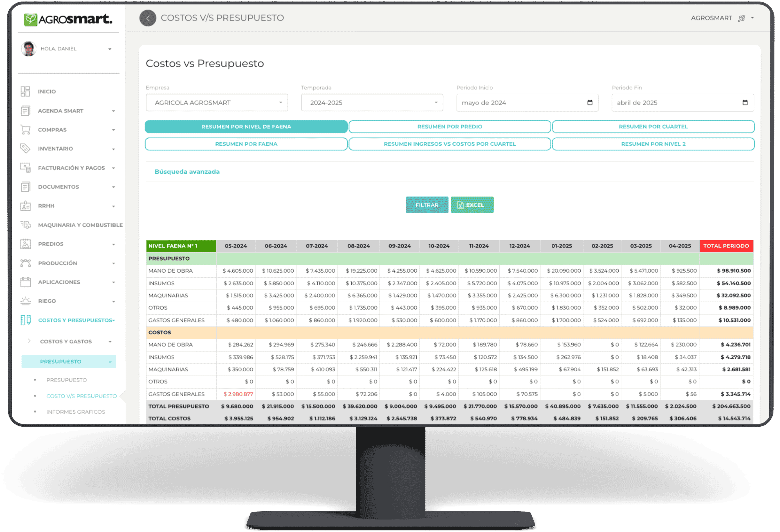Screen dimensions: 780x532
Task: Click the Inicio dashboard icon
Action: (x=25, y=91)
